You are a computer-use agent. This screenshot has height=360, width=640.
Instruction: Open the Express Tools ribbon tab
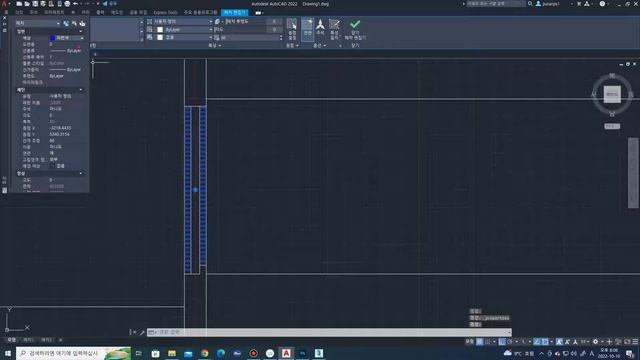click(165, 13)
